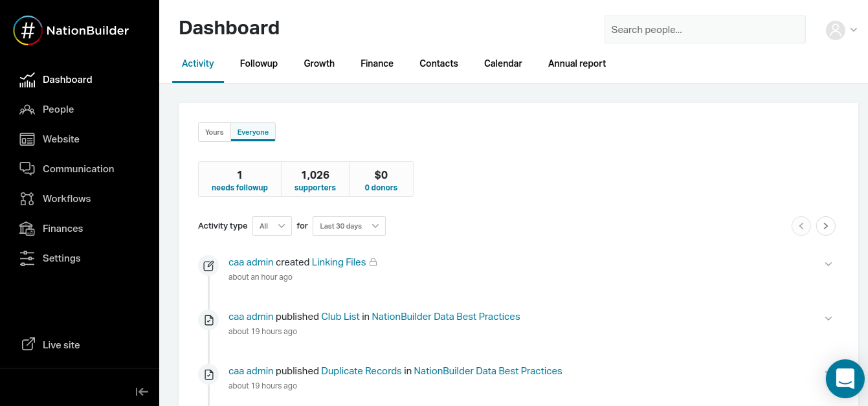Expand the Club List activity row chevron
This screenshot has height=406, width=868.
829,319
